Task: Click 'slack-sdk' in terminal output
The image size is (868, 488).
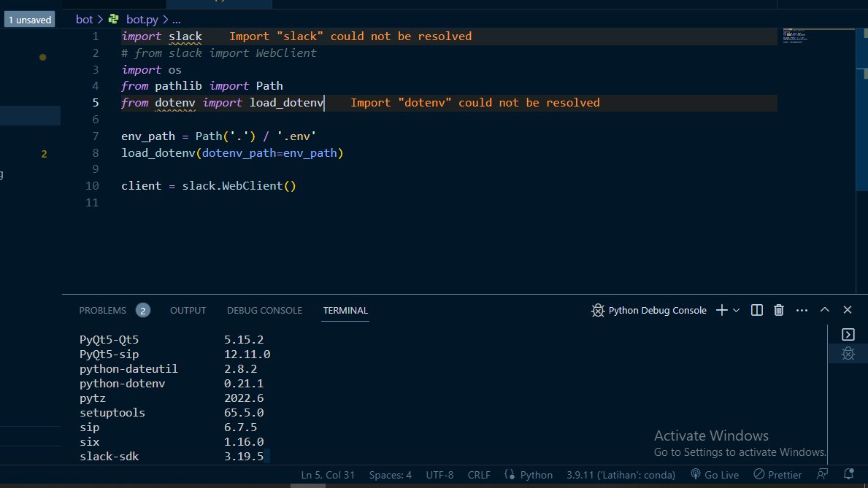Action: point(109,457)
